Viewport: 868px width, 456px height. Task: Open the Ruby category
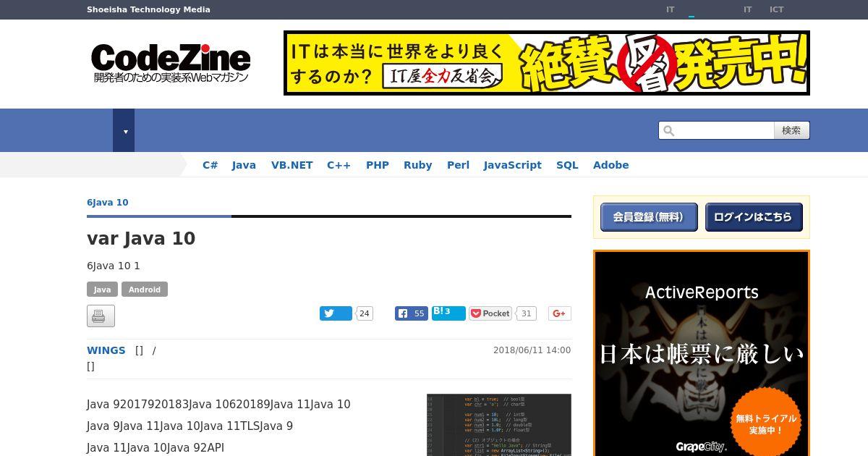418,165
